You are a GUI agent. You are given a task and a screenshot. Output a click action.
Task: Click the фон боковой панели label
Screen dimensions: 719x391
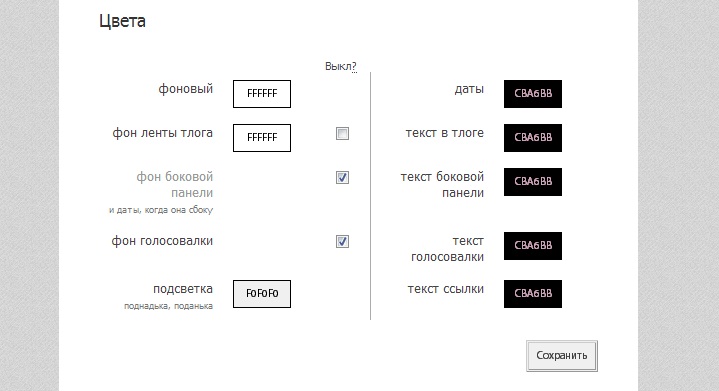175,185
